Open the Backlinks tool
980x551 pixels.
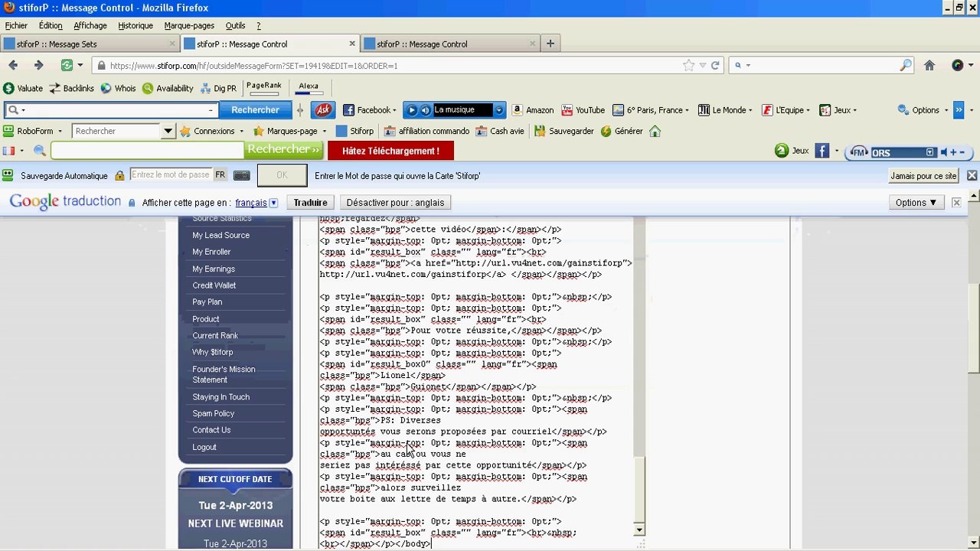[x=71, y=89]
